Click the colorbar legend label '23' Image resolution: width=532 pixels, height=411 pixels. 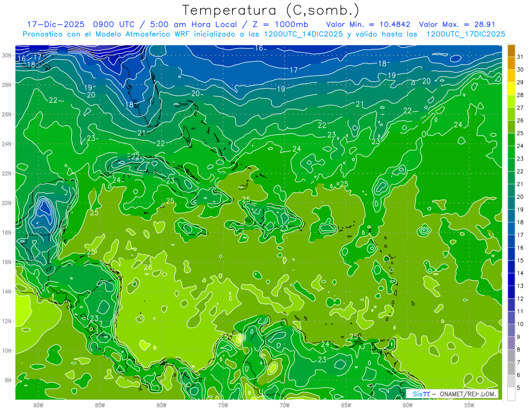520,159
